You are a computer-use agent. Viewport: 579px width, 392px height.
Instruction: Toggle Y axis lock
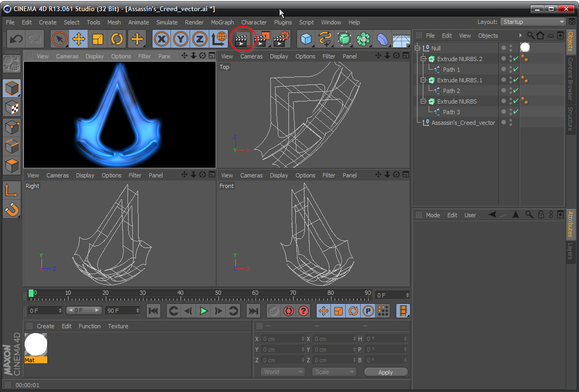pyautogui.click(x=181, y=39)
